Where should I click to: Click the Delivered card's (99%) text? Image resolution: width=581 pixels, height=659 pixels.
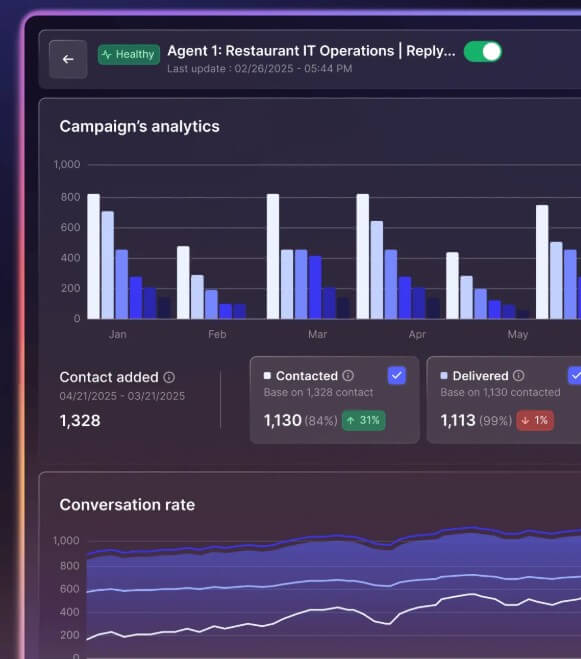pyautogui.click(x=496, y=421)
